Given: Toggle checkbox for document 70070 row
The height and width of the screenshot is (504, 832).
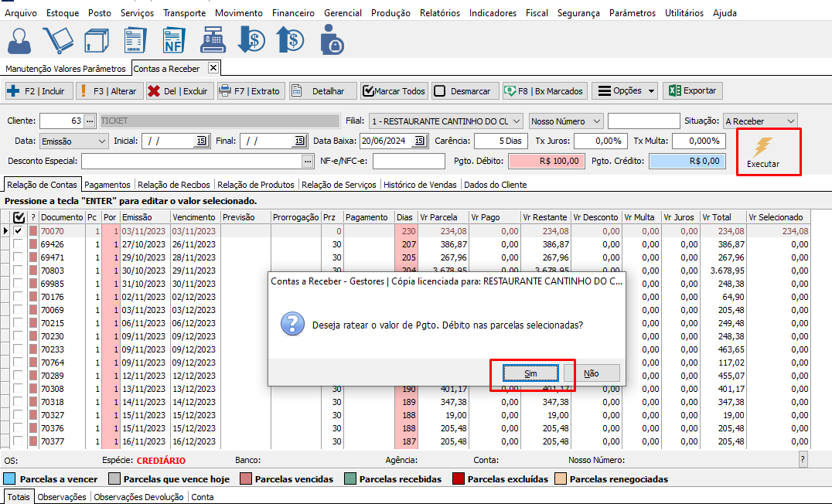Looking at the screenshot, I should 18,230.
